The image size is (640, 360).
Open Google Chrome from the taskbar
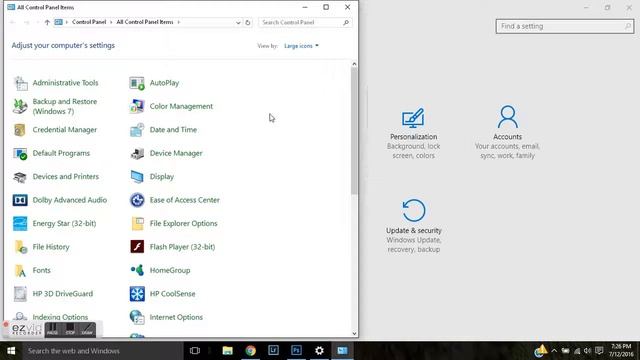pos(251,351)
